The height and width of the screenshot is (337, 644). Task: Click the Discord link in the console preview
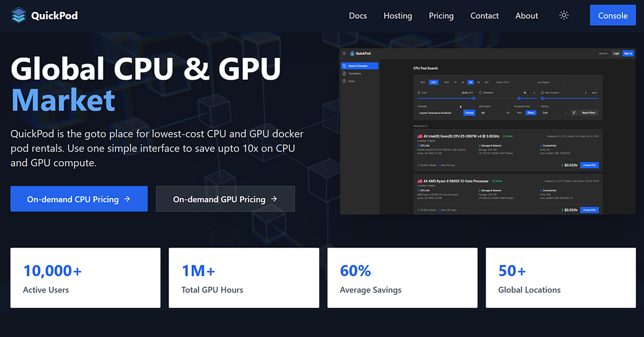603,53
